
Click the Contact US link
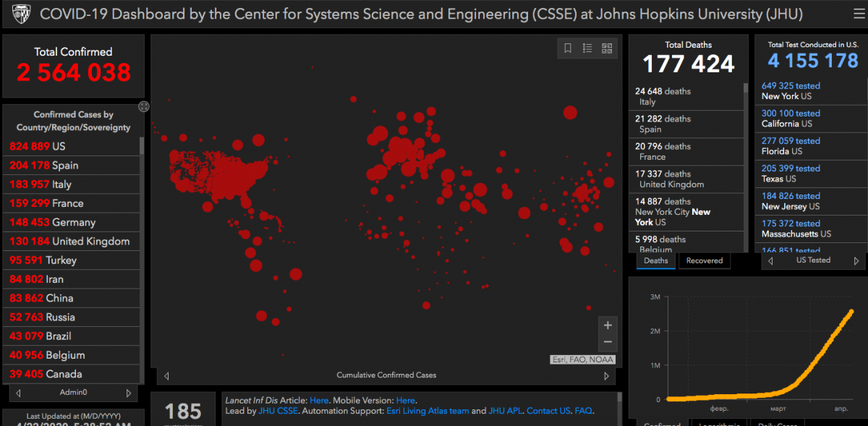pyautogui.click(x=548, y=411)
